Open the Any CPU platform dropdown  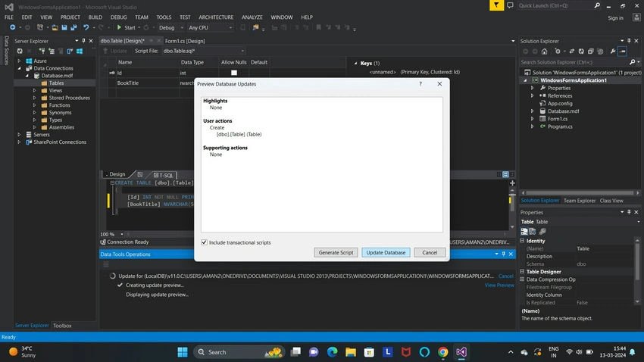point(211,27)
